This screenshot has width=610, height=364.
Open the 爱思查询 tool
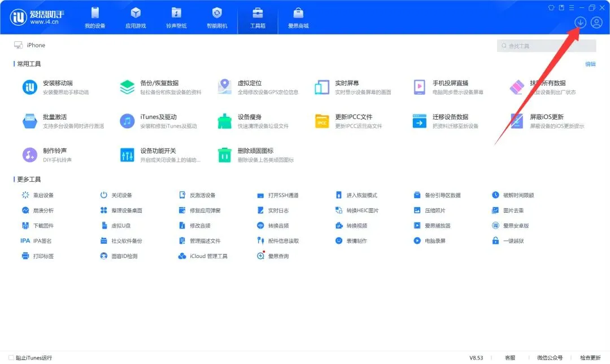(273, 256)
